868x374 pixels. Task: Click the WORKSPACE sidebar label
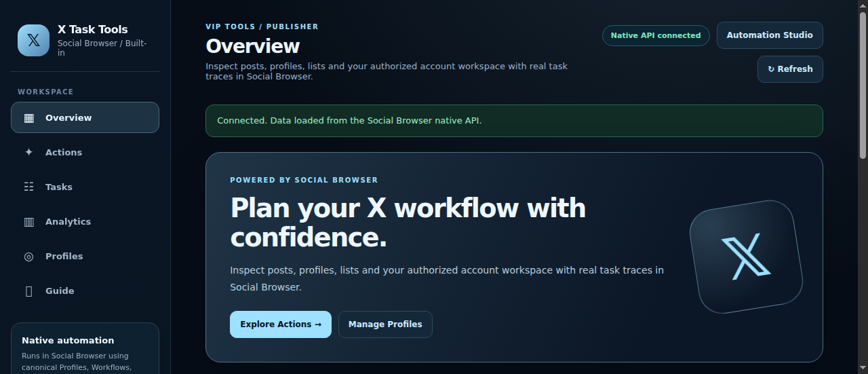45,92
